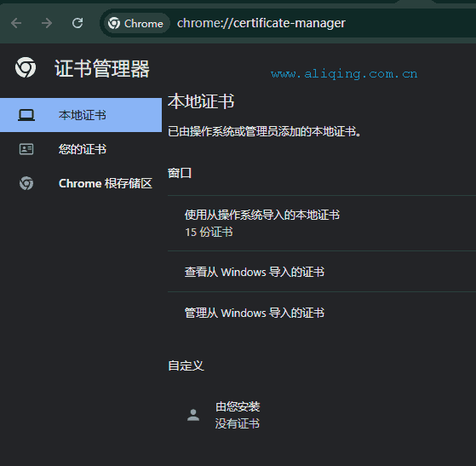Switch to Chrome 根存储区 tab
Viewport: 476px width, 466px height.
pos(81,183)
